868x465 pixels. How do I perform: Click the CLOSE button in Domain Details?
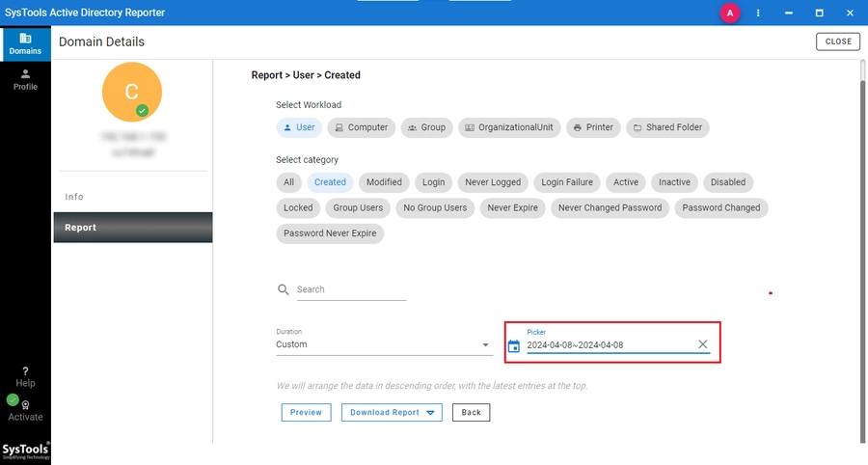[838, 41]
